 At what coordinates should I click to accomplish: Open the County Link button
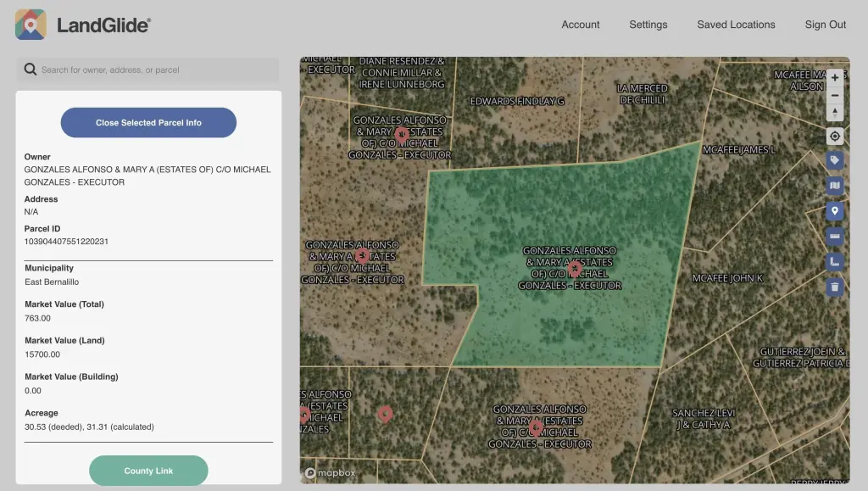tap(148, 471)
